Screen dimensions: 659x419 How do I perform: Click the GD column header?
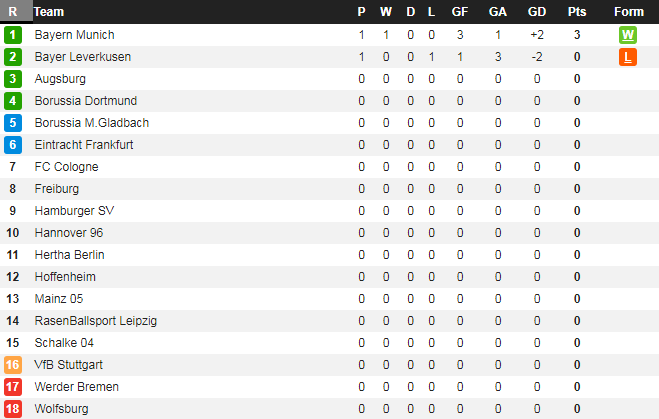pos(537,12)
